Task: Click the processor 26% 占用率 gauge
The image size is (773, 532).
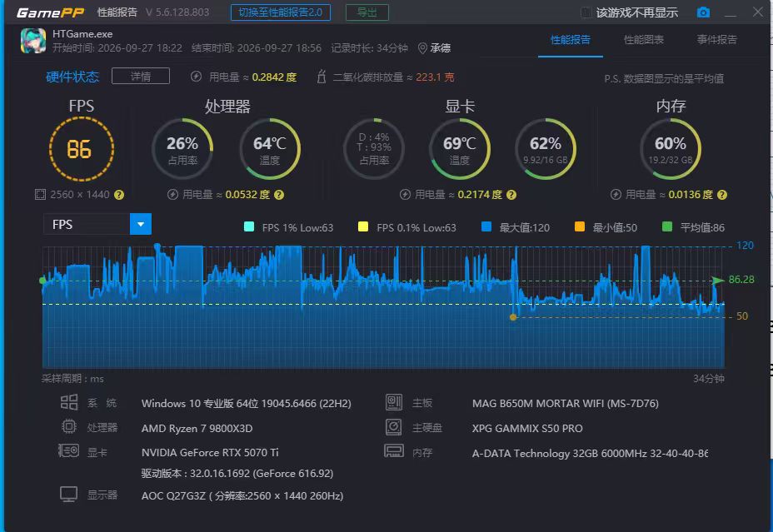Action: (x=182, y=149)
